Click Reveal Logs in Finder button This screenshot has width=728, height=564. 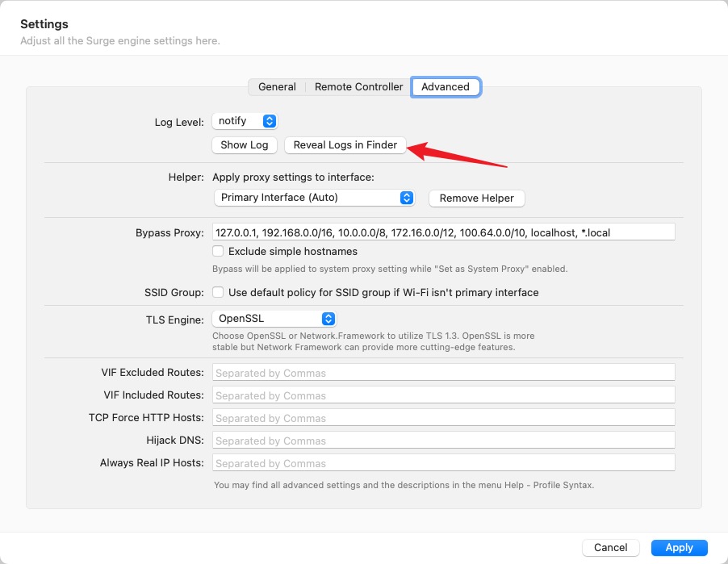[345, 144]
